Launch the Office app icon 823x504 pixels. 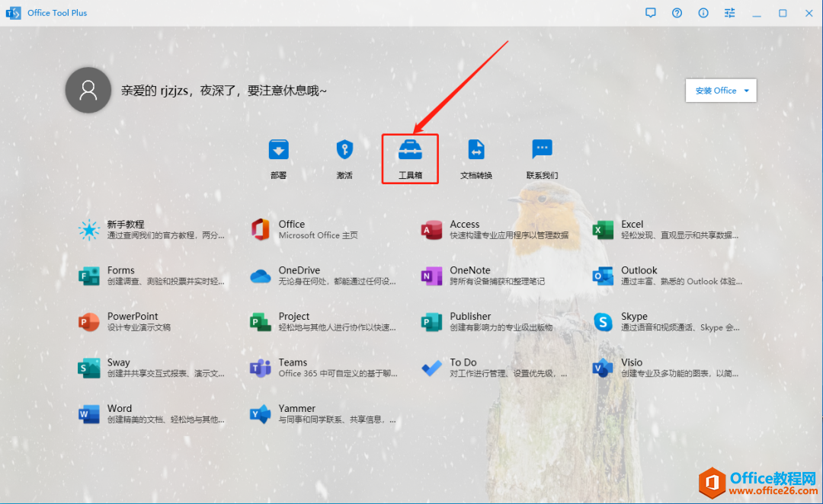point(261,230)
